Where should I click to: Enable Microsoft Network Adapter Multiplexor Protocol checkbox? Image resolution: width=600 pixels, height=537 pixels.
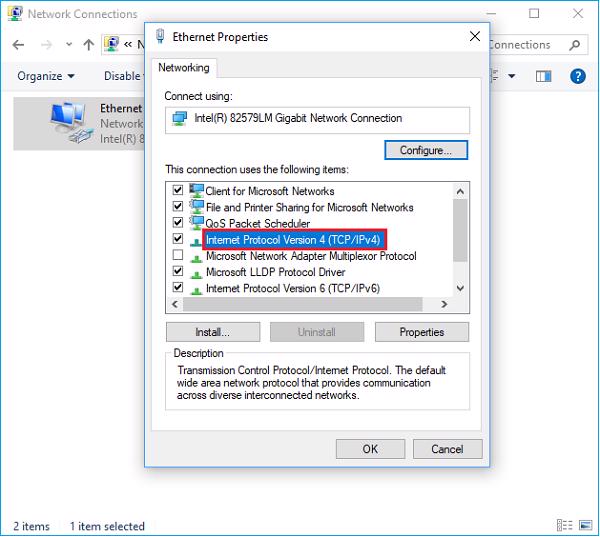point(178,255)
